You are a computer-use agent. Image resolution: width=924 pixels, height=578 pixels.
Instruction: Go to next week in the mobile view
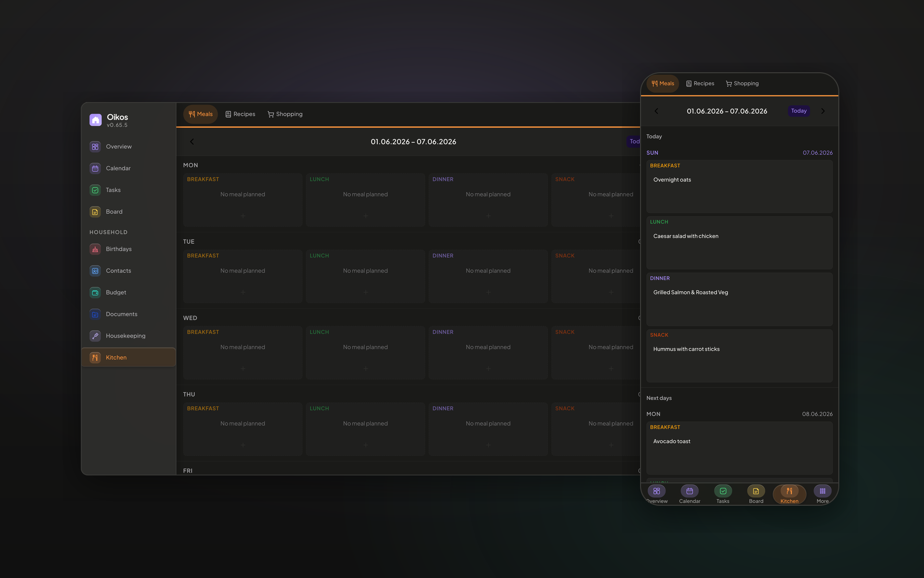pyautogui.click(x=823, y=111)
